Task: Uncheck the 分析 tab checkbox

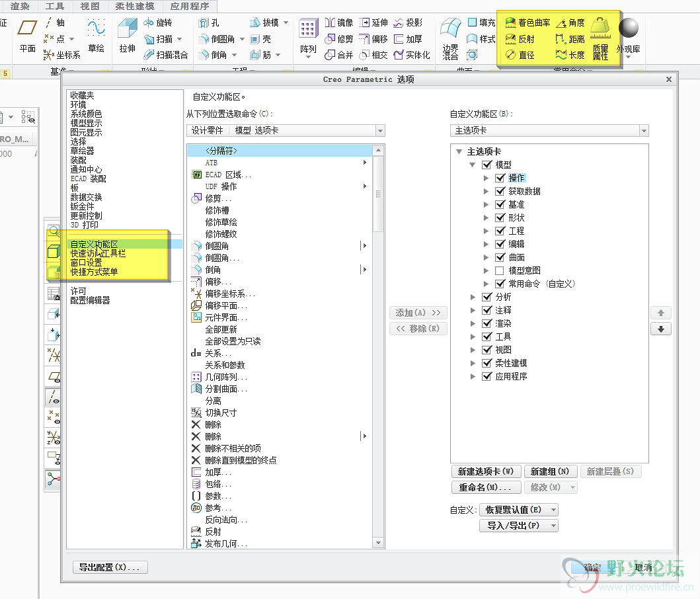Action: 487,297
